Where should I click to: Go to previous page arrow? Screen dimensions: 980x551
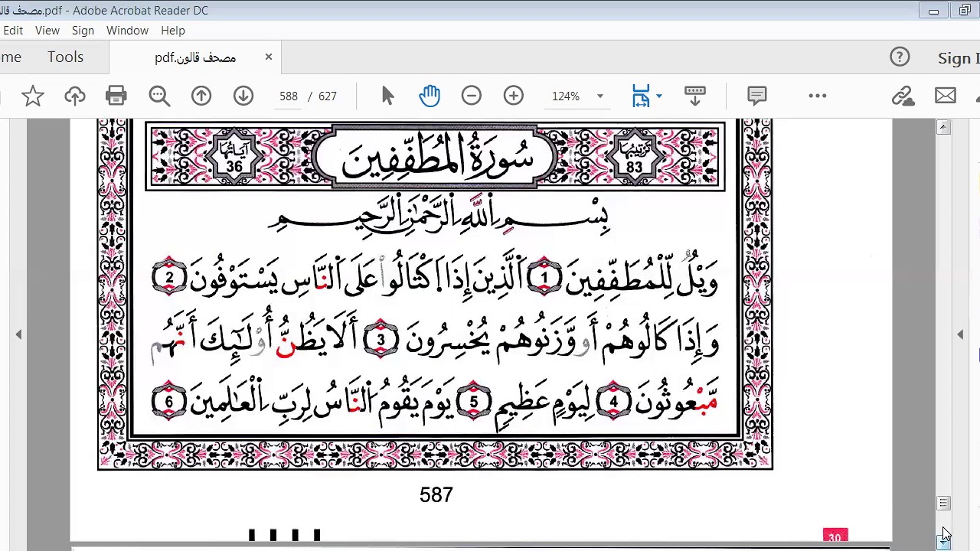(201, 96)
